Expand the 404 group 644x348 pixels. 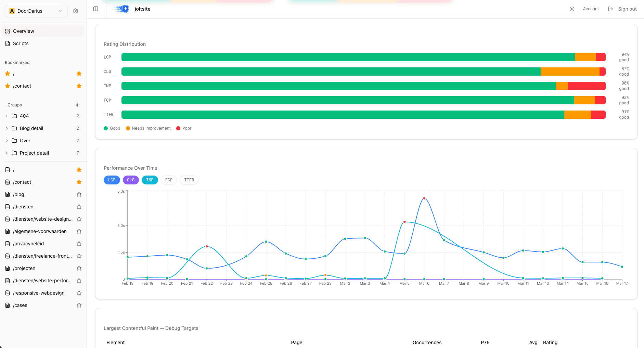7,116
